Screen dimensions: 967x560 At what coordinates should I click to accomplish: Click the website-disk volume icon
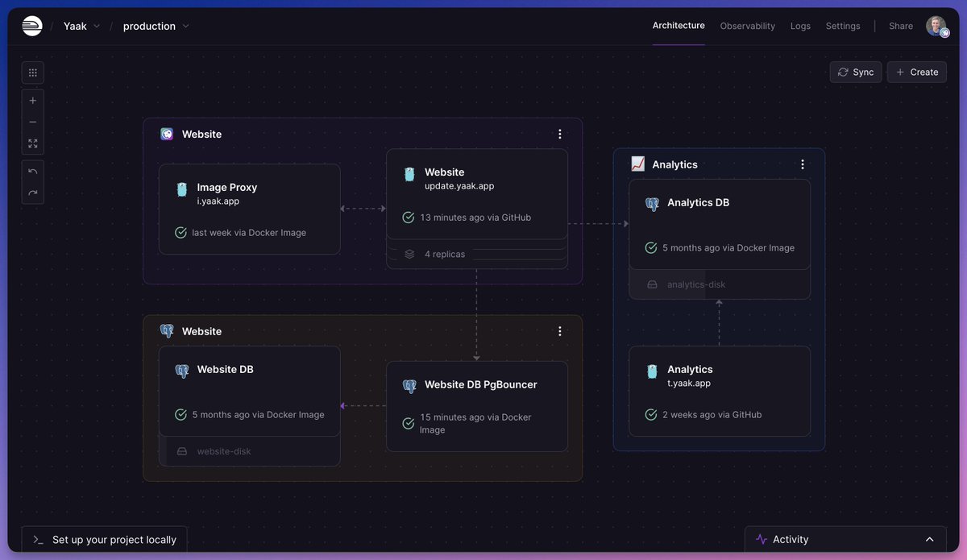point(182,451)
